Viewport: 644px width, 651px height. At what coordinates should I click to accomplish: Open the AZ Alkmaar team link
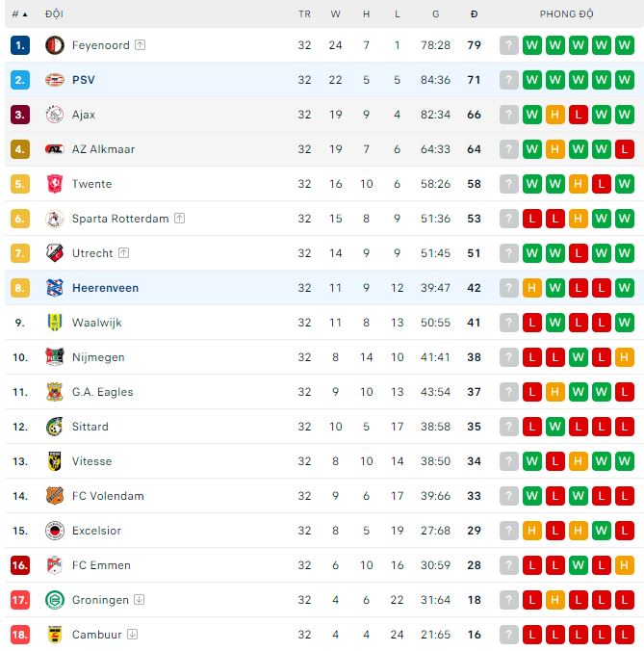coord(103,149)
